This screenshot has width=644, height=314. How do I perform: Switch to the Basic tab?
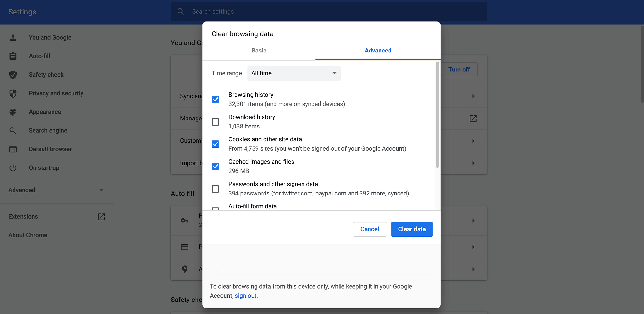[259, 50]
